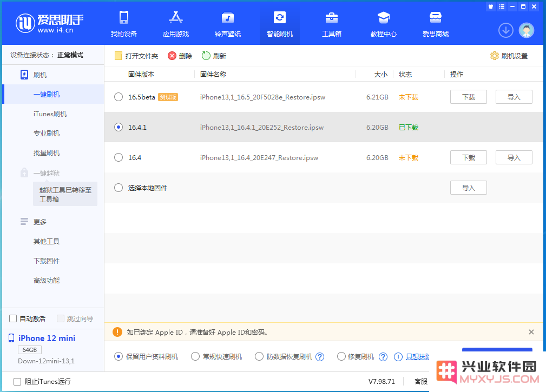
Task: Click the 操作 column header
Action: tap(457, 74)
